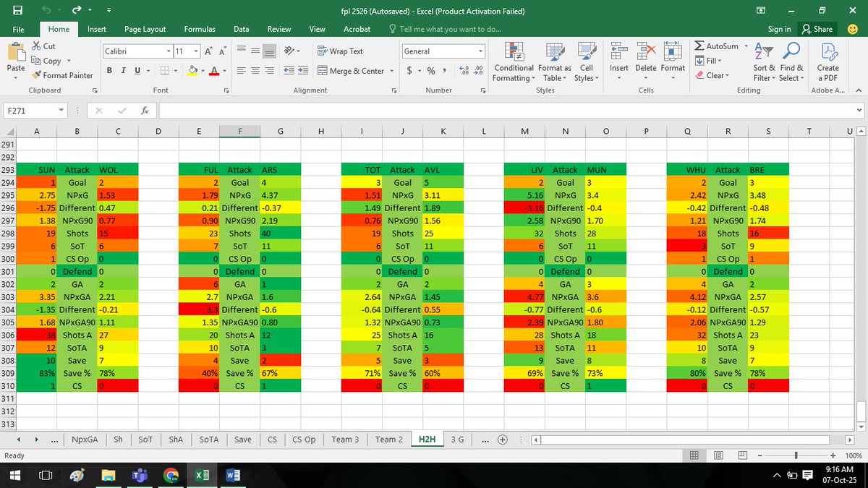Click Increase Decimal icon
Screen dimensions: 868x488
pyautogui.click(x=464, y=71)
